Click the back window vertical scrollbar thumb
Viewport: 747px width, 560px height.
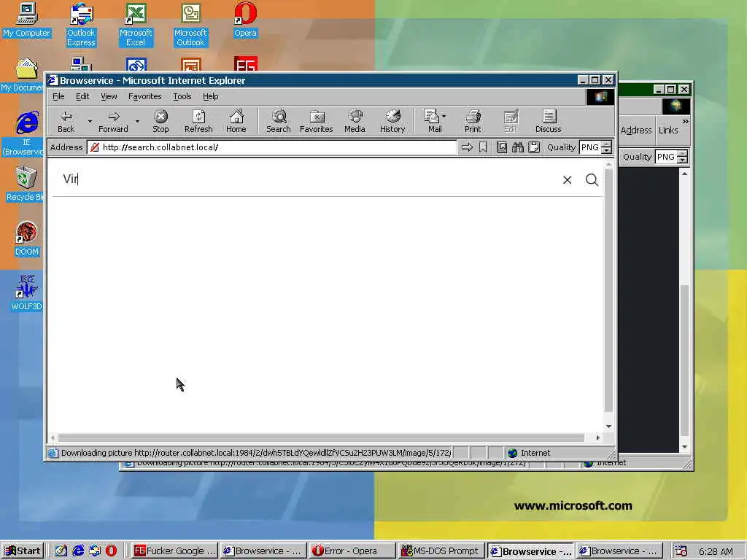(684, 359)
